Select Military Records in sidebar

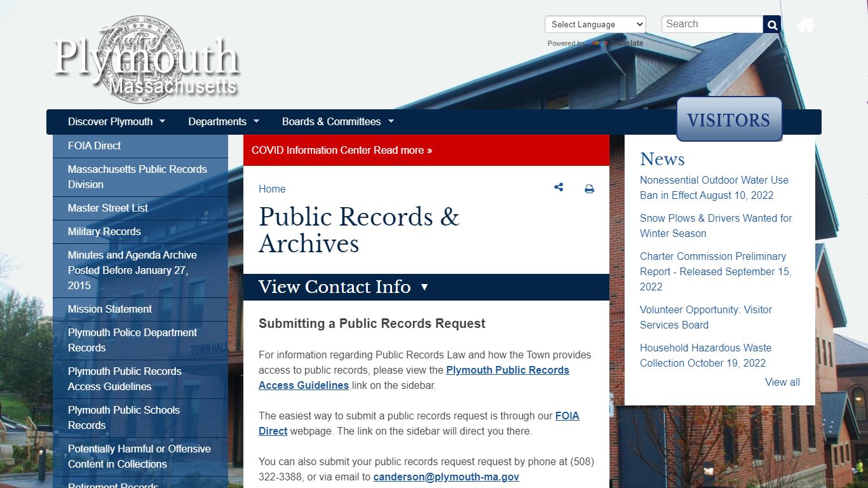(x=140, y=232)
